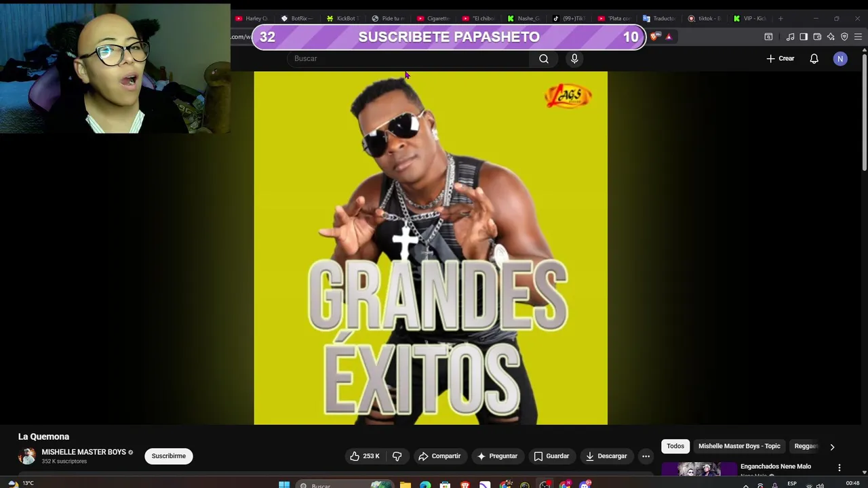The height and width of the screenshot is (488, 868).
Task: Open a new browser tab with plus
Action: click(x=781, y=18)
